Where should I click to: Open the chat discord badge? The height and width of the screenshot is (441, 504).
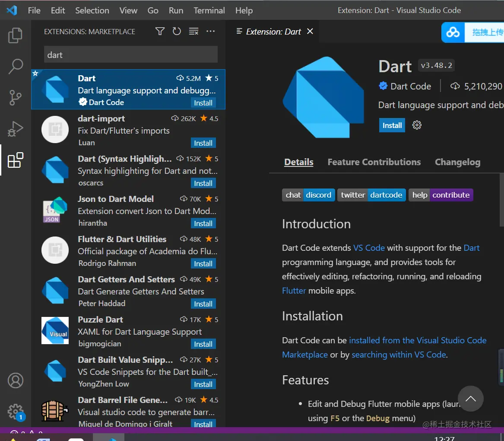tap(308, 195)
